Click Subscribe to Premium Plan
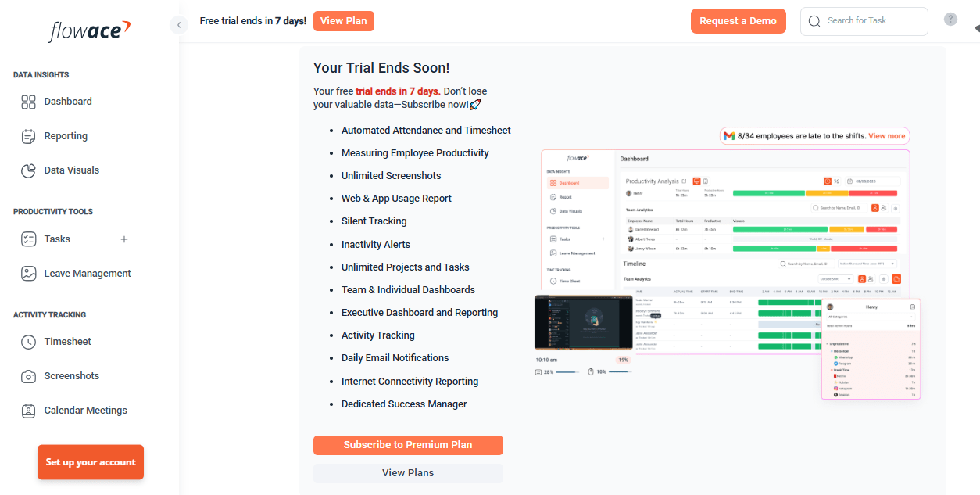The image size is (980, 495). pyautogui.click(x=408, y=445)
